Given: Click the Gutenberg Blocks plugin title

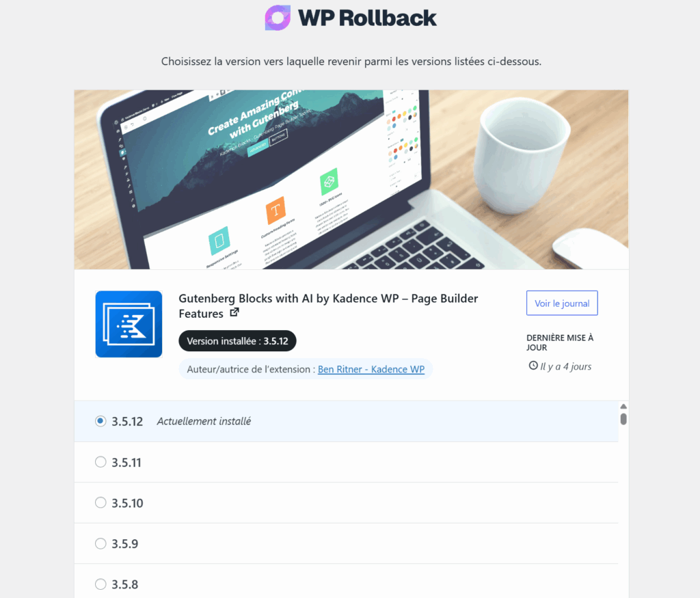Looking at the screenshot, I should [328, 305].
